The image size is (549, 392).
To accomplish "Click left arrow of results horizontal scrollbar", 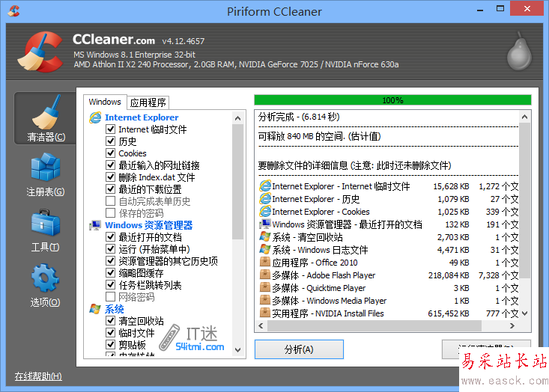I will tap(261, 326).
